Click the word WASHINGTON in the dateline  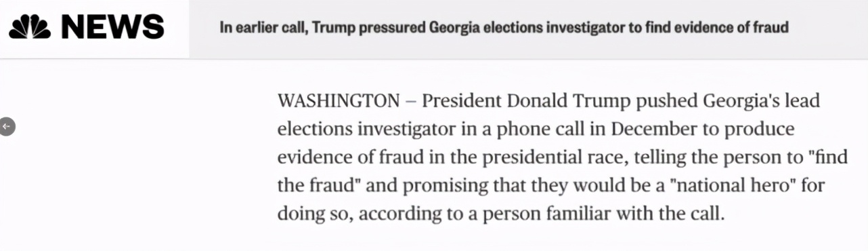[339, 101]
